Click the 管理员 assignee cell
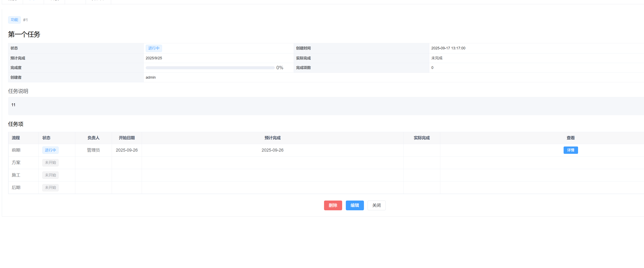This screenshot has height=268, width=644. coord(93,150)
